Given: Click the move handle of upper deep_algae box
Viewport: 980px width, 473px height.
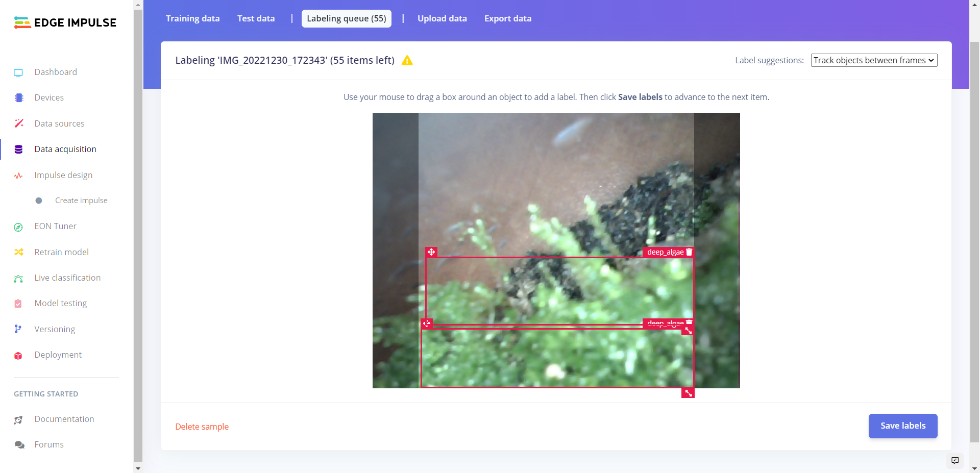Looking at the screenshot, I should point(431,252).
